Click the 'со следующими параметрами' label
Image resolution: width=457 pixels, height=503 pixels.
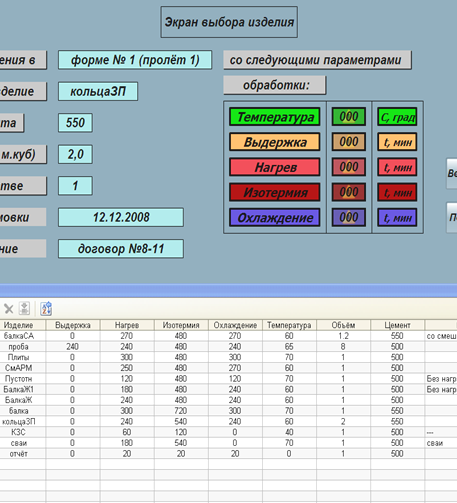(x=317, y=60)
